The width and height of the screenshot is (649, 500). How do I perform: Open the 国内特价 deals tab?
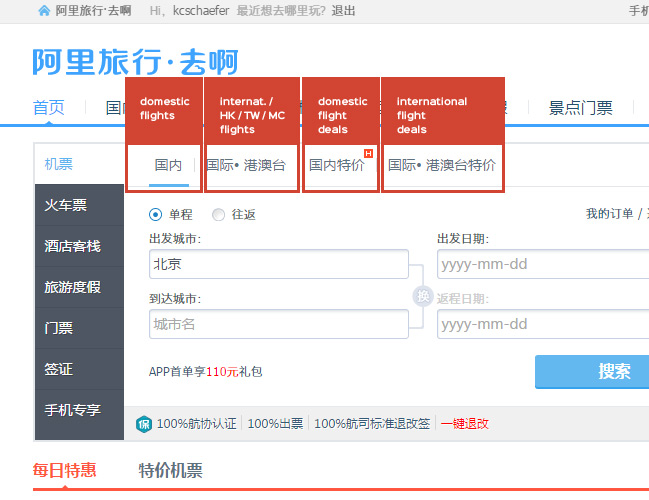337,165
